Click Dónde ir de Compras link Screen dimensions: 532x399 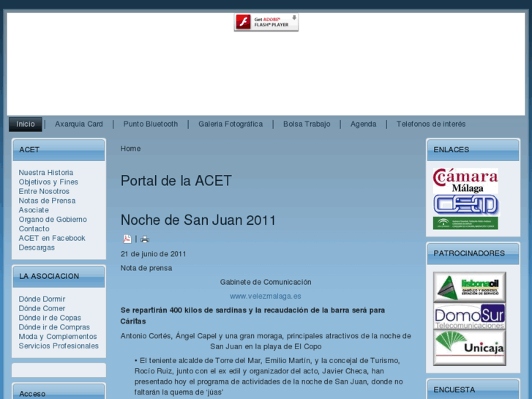coord(54,327)
